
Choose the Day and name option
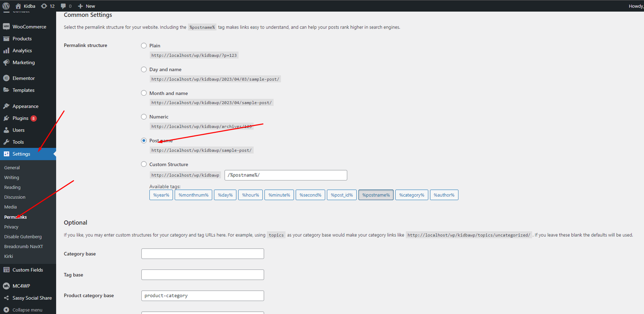144,70
